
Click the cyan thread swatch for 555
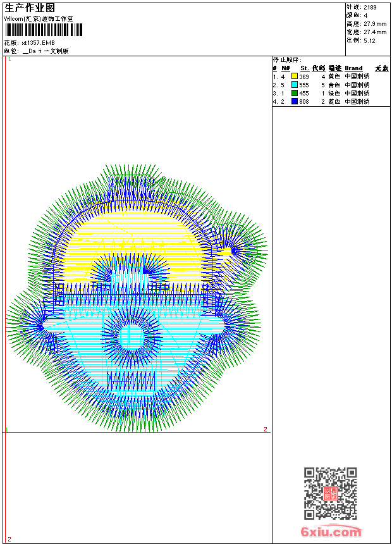[x=295, y=84]
